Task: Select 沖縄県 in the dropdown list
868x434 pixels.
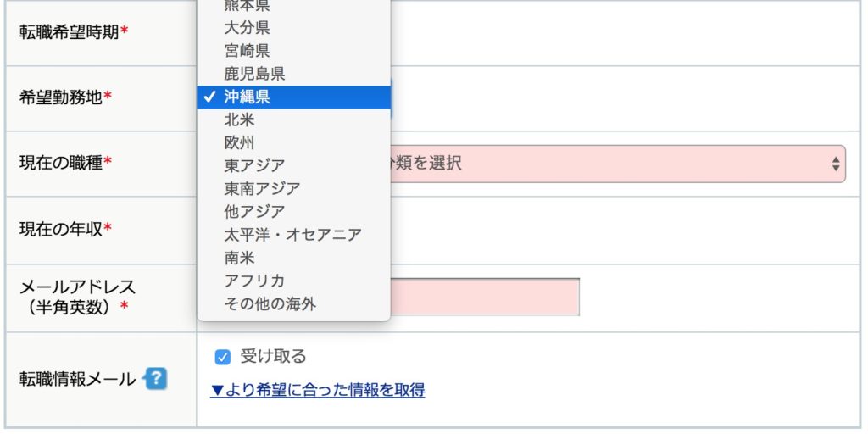Action: (294, 97)
